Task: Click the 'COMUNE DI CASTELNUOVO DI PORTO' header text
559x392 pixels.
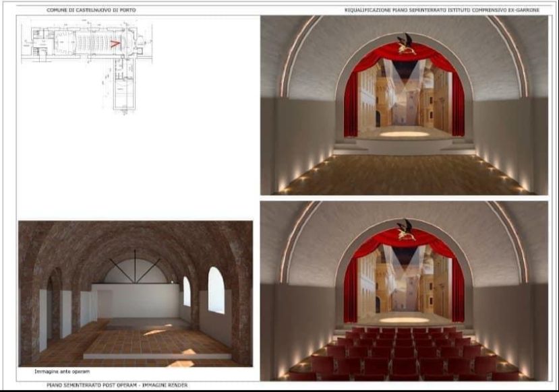Action: tap(91, 10)
